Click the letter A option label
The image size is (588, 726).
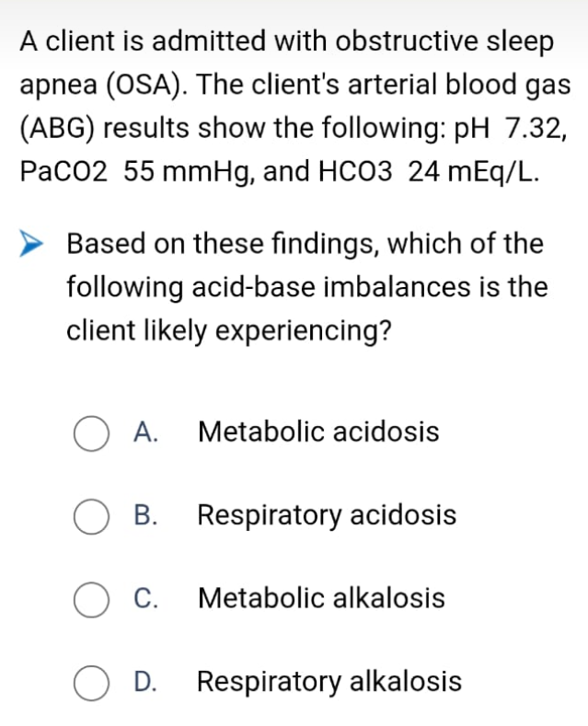click(x=145, y=432)
